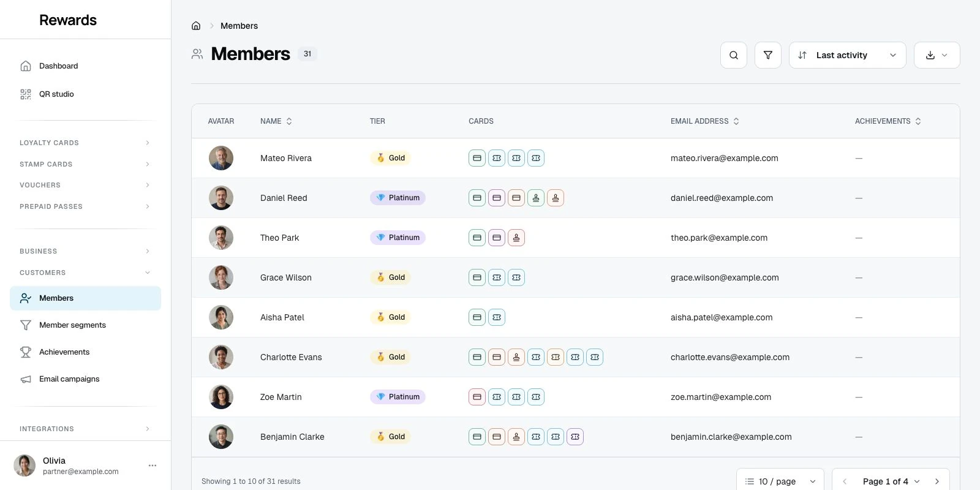Sort the table by Name

pos(276,121)
